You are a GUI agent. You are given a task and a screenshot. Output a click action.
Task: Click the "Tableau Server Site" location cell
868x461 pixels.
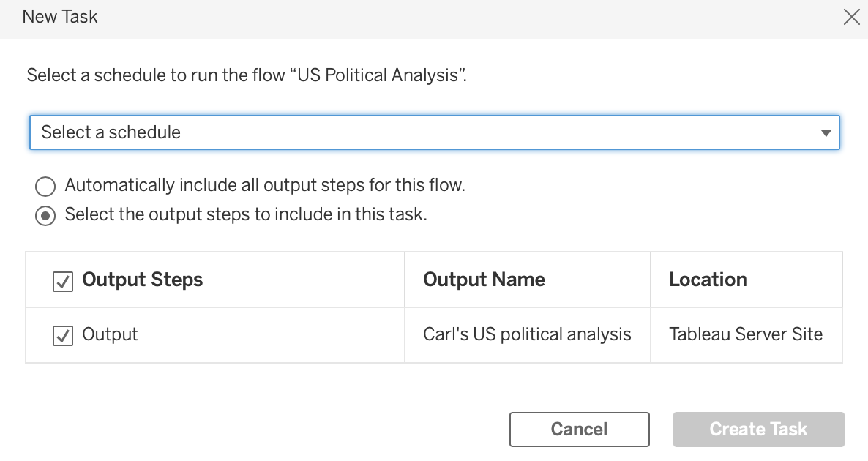(x=745, y=334)
